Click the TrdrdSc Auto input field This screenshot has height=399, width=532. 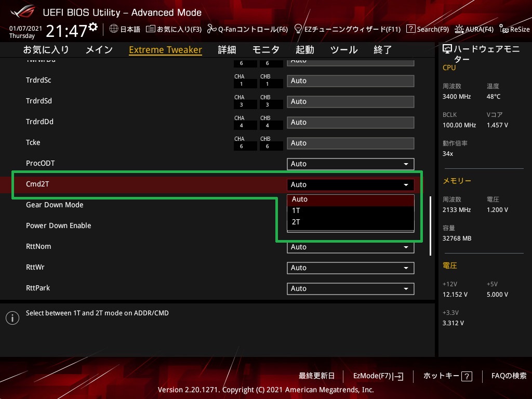(351, 81)
